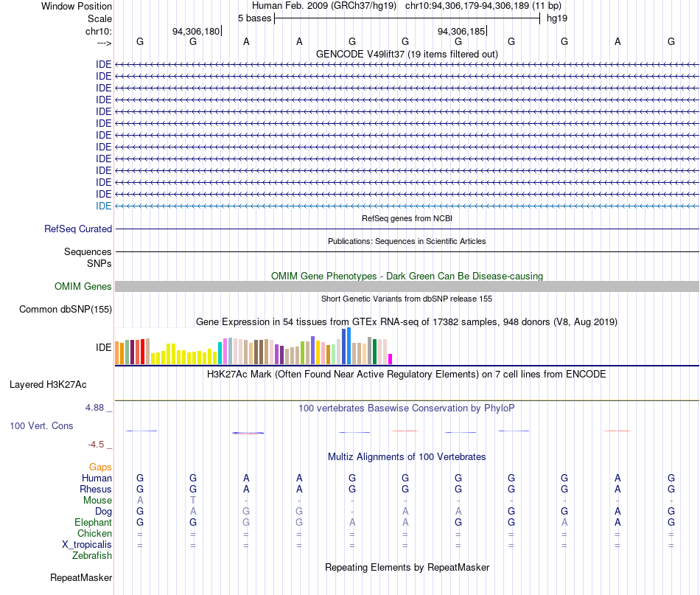Click the Multiz Alignments of 100 Vertebrates title
Screen dimensions: 700x595
click(407, 456)
